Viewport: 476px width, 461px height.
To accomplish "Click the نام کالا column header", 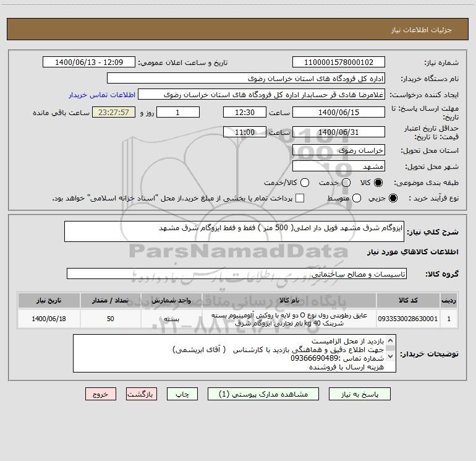I will click(x=289, y=301).
